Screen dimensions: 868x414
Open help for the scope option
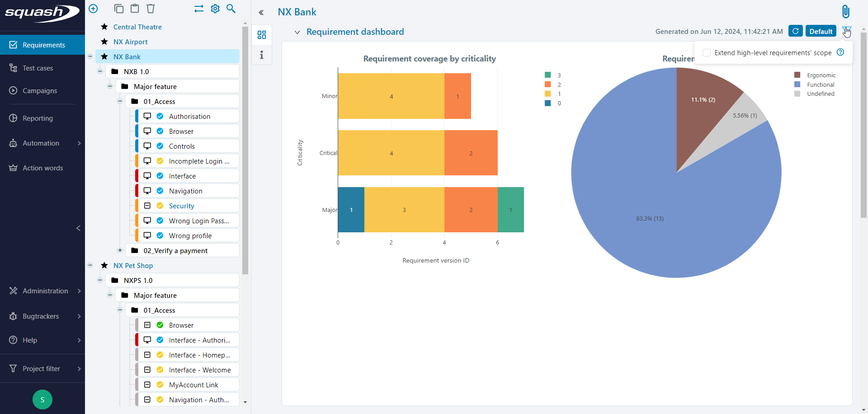pos(841,52)
